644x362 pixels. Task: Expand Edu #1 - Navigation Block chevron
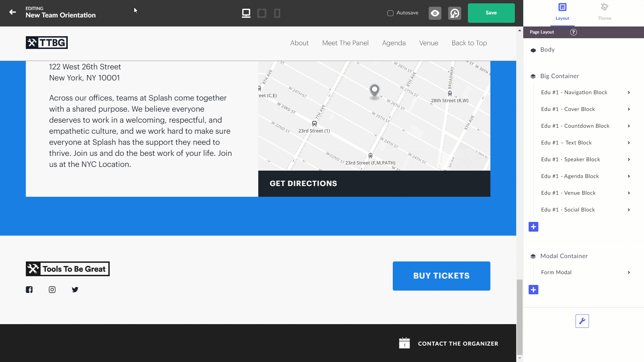click(629, 93)
